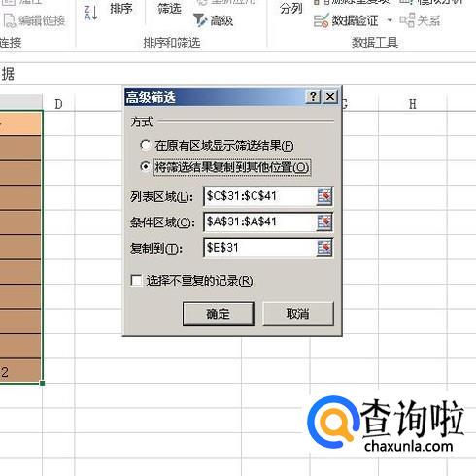
Task: Click the Relationships (关系) icon
Action: pos(407,20)
